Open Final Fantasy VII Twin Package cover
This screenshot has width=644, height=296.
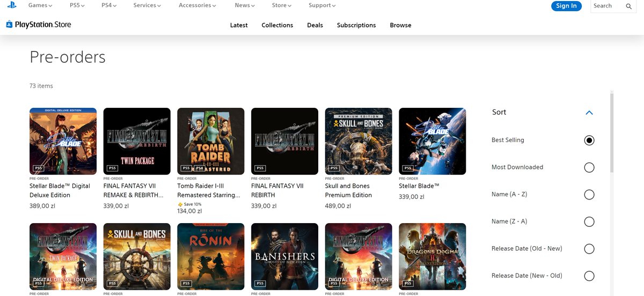137,141
